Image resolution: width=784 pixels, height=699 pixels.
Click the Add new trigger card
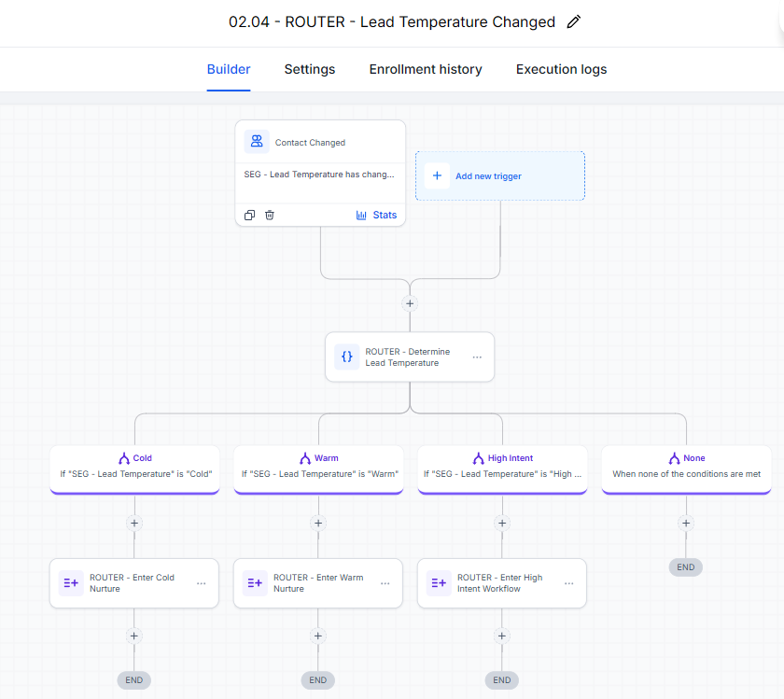click(500, 176)
